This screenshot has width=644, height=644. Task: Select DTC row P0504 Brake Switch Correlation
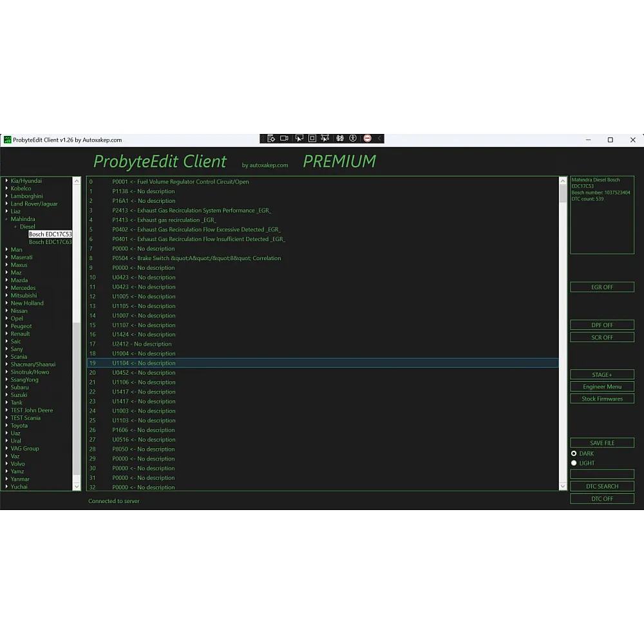pyautogui.click(x=196, y=258)
